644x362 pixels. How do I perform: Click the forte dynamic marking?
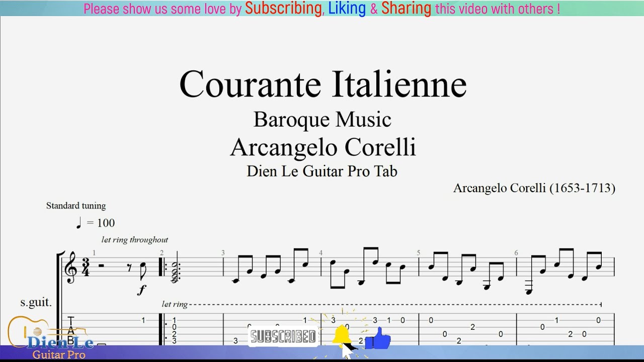click(x=142, y=290)
